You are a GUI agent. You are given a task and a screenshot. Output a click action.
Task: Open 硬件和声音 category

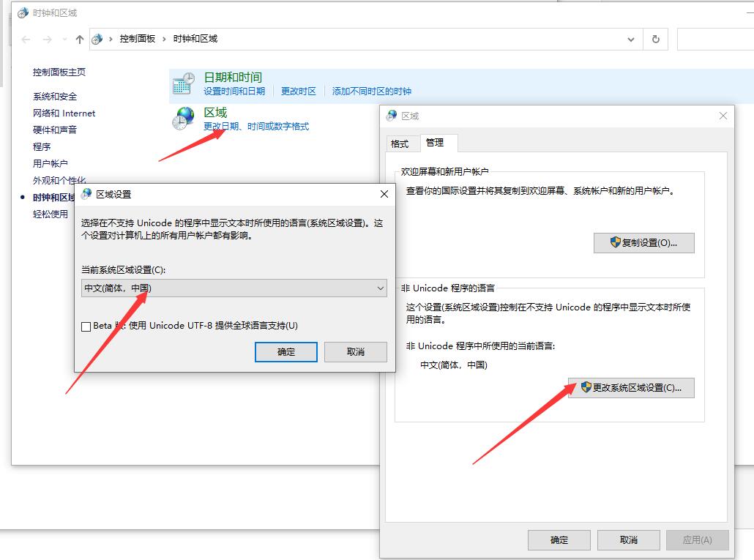tap(55, 130)
